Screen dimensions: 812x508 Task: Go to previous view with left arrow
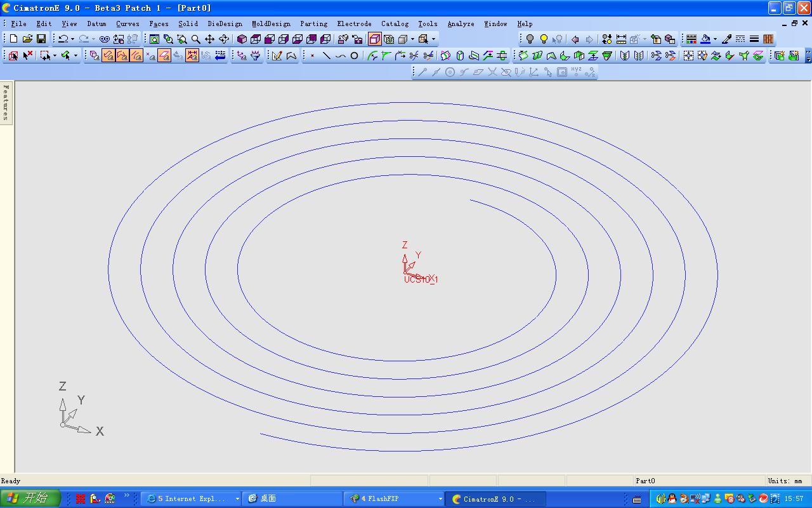[x=575, y=39]
